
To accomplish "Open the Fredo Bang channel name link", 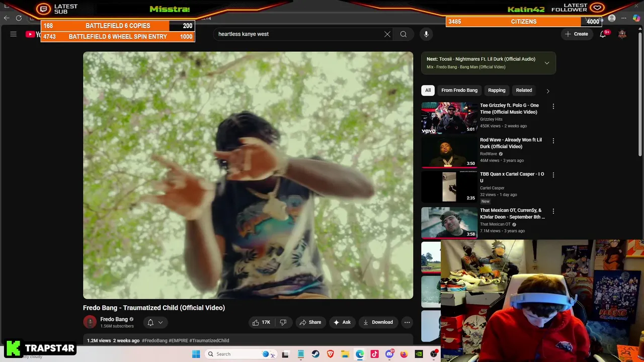I will (114, 319).
